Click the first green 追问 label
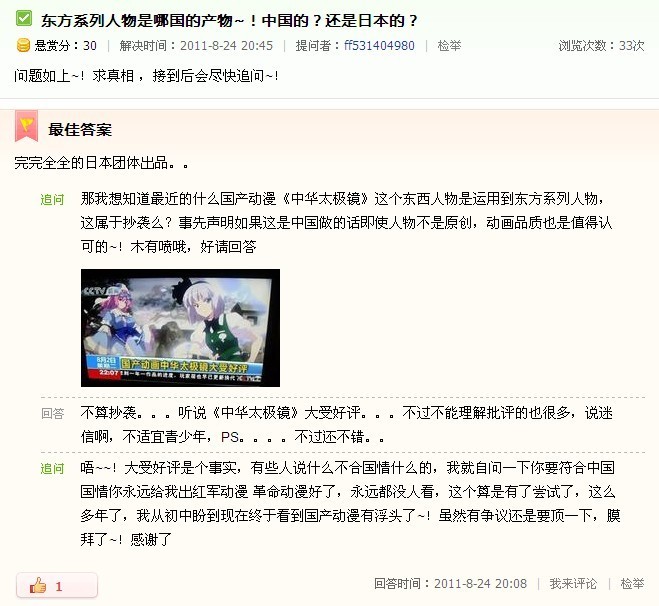The height and width of the screenshot is (606, 659). pyautogui.click(x=52, y=199)
